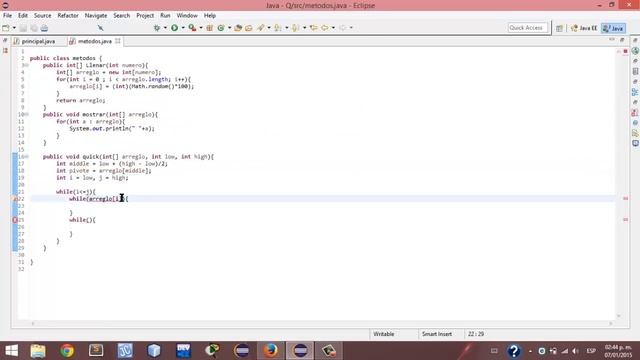The width and height of the screenshot is (640, 360).
Task: Open Firefox from the taskbar
Action: pyautogui.click(x=270, y=351)
